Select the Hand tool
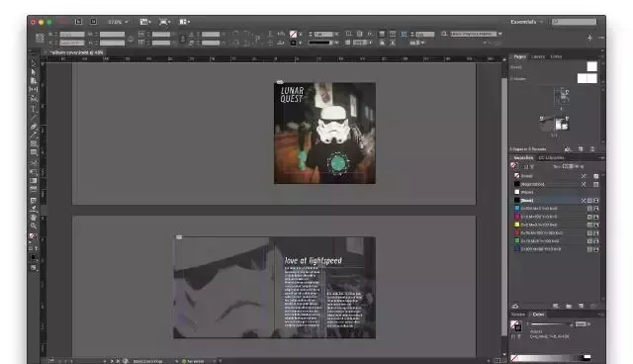 (34, 218)
